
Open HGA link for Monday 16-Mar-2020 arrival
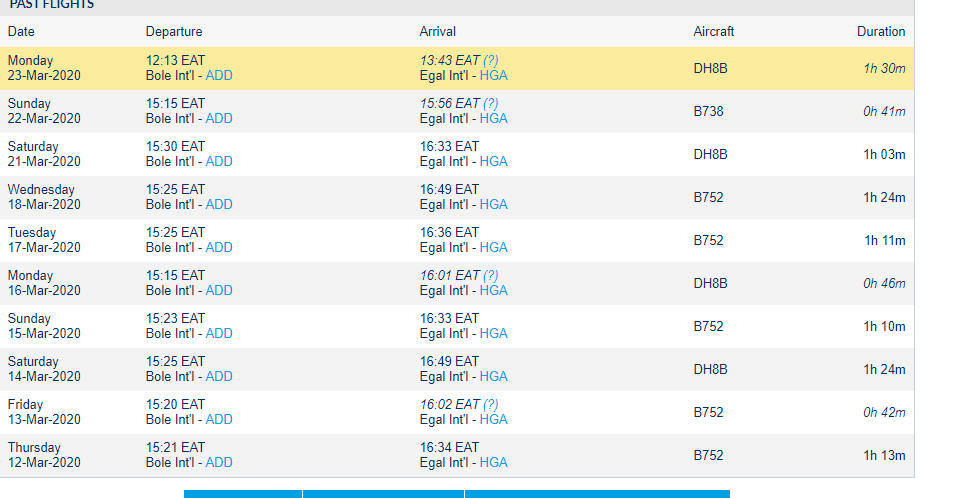click(493, 290)
